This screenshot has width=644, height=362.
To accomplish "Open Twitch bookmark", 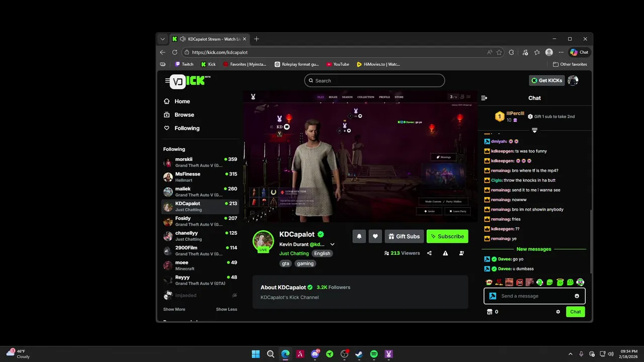I will click(184, 64).
